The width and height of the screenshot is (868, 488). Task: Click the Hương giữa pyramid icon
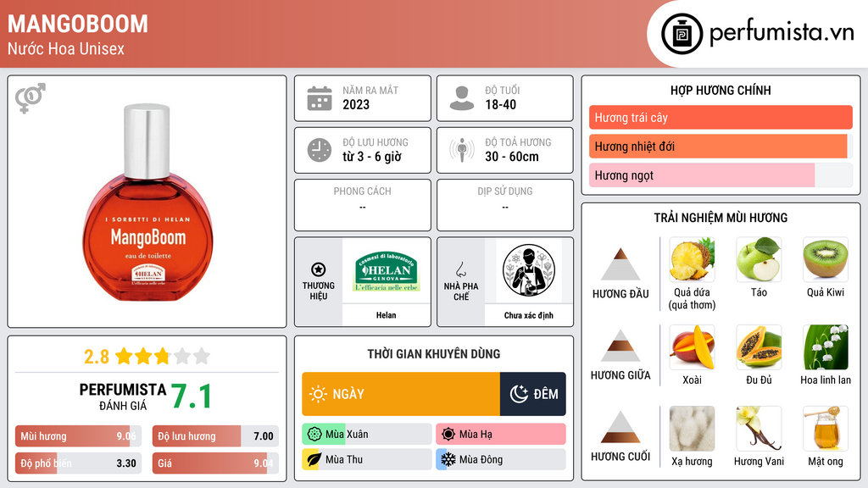[620, 346]
